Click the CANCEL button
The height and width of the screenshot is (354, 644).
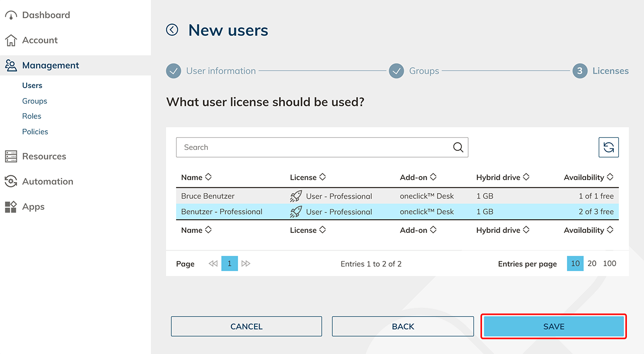[246, 326]
